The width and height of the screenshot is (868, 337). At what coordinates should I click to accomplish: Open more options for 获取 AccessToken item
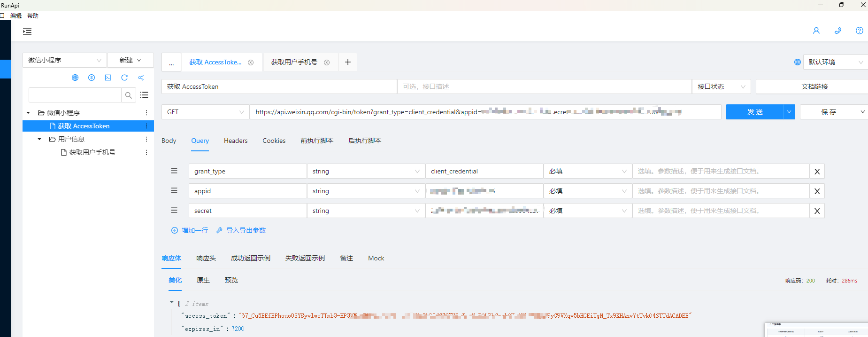click(146, 126)
